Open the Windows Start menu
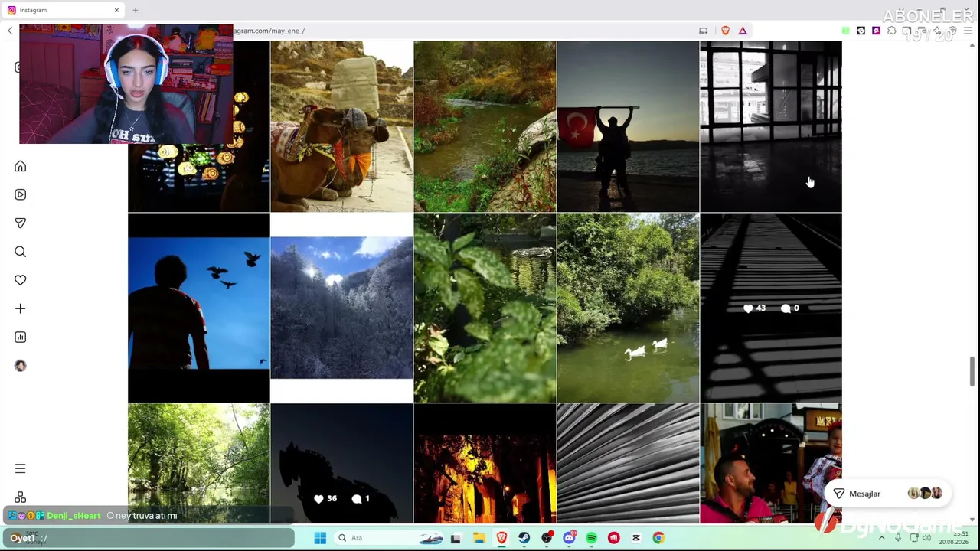Viewport: 980px width, 551px height. point(320,538)
